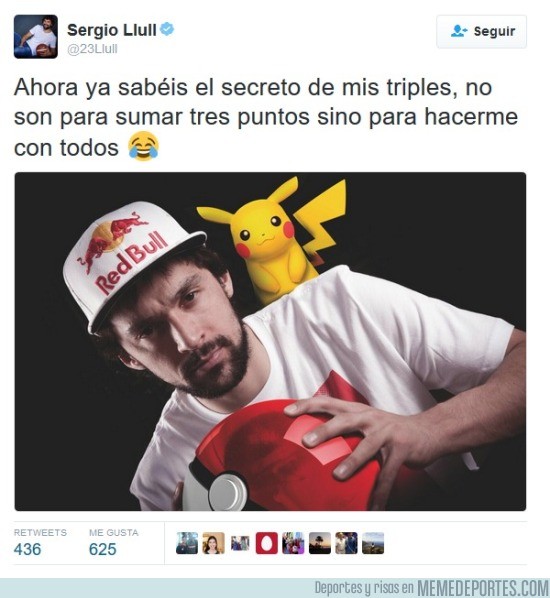Open Sergio Llull's profile picture
The width and height of the screenshot is (550, 598).
(x=36, y=37)
